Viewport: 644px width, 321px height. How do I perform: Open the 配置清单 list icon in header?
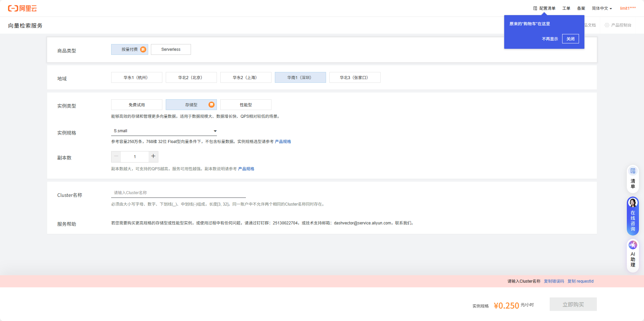pyautogui.click(x=535, y=8)
